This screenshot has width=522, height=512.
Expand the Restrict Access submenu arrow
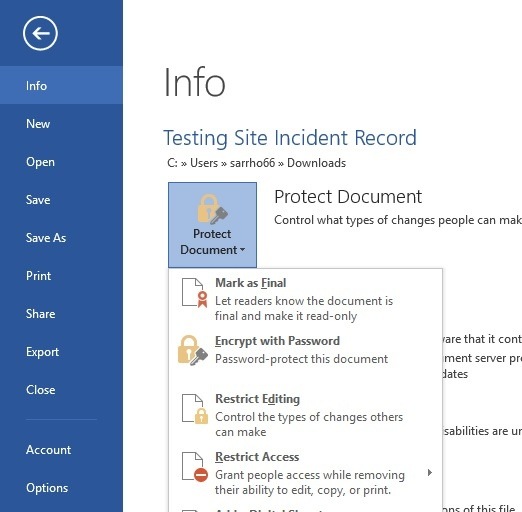(430, 473)
